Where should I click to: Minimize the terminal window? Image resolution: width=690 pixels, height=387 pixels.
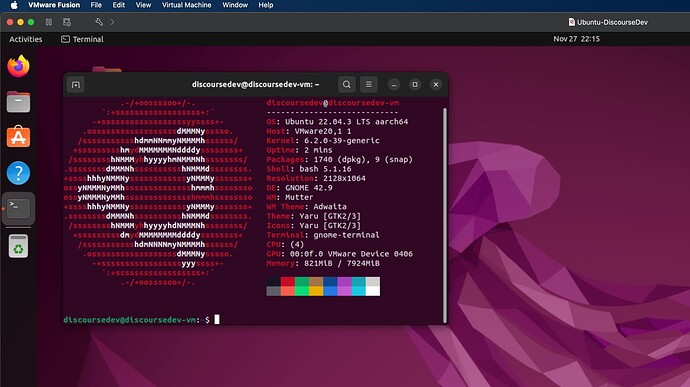click(394, 85)
